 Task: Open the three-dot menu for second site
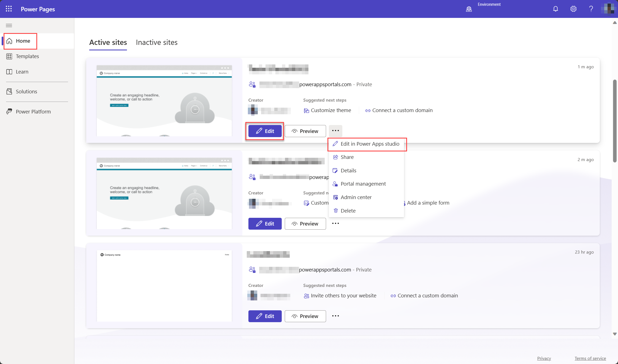335,223
